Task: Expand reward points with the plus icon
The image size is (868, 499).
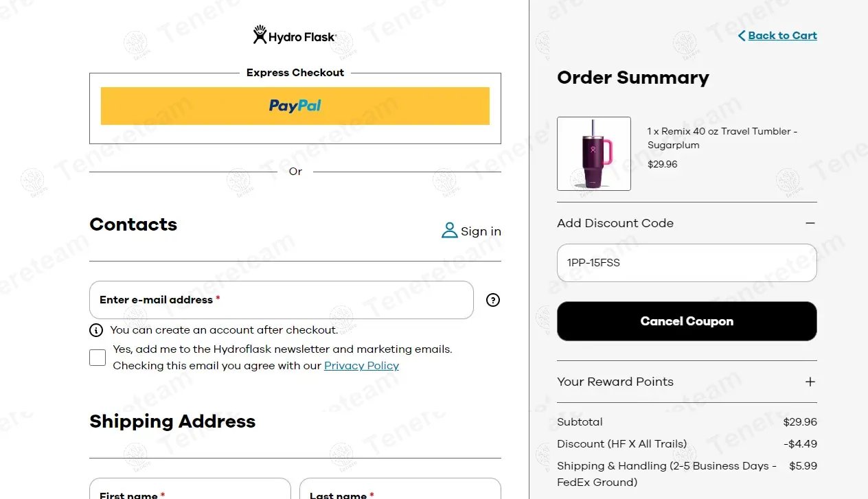Action: coord(810,382)
